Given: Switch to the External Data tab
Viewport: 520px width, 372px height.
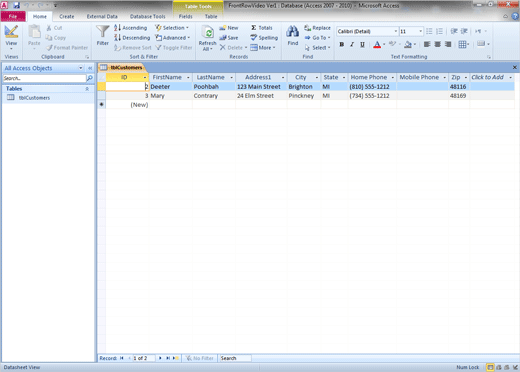Looking at the screenshot, I should point(102,16).
